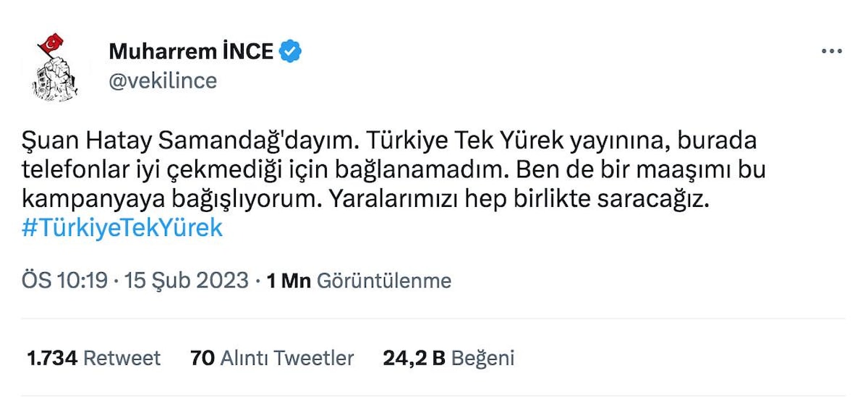868x414 pixels.
Task: Click the 70 quote count number
Action: [x=203, y=358]
